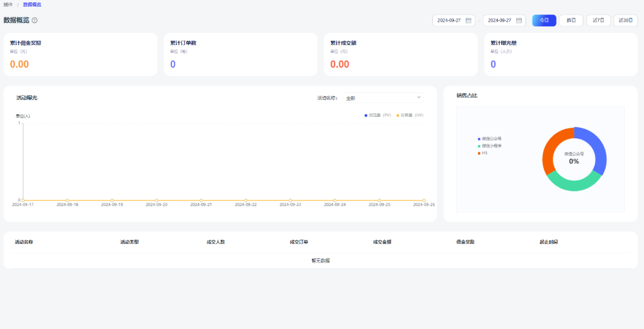Toggle H5 legend item in pie chart
The image size is (644, 329).
click(x=483, y=153)
